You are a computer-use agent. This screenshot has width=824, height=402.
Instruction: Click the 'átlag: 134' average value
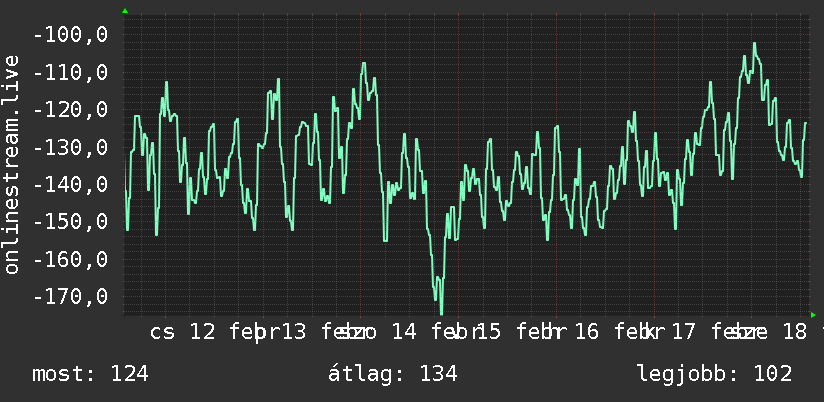(x=393, y=374)
